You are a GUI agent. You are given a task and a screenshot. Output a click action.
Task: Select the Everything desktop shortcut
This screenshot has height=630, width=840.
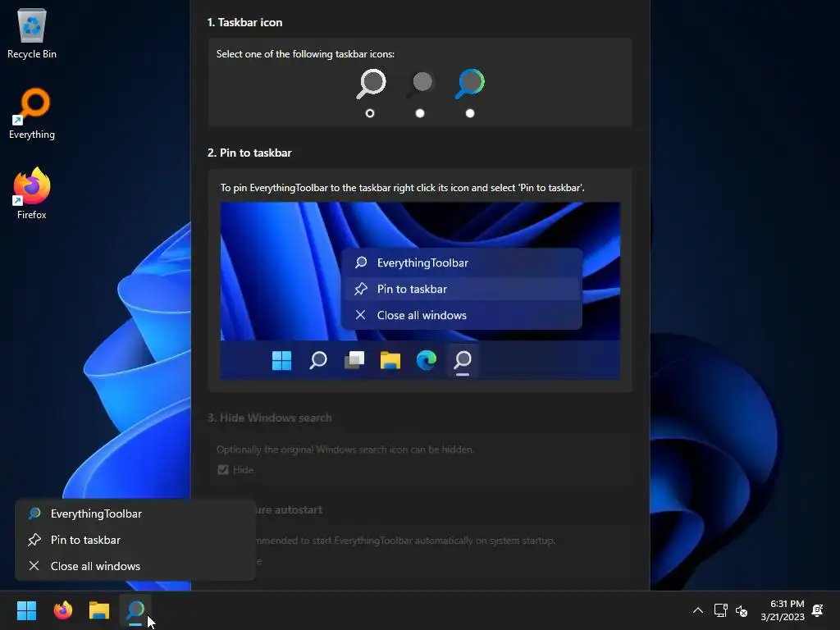[32, 113]
